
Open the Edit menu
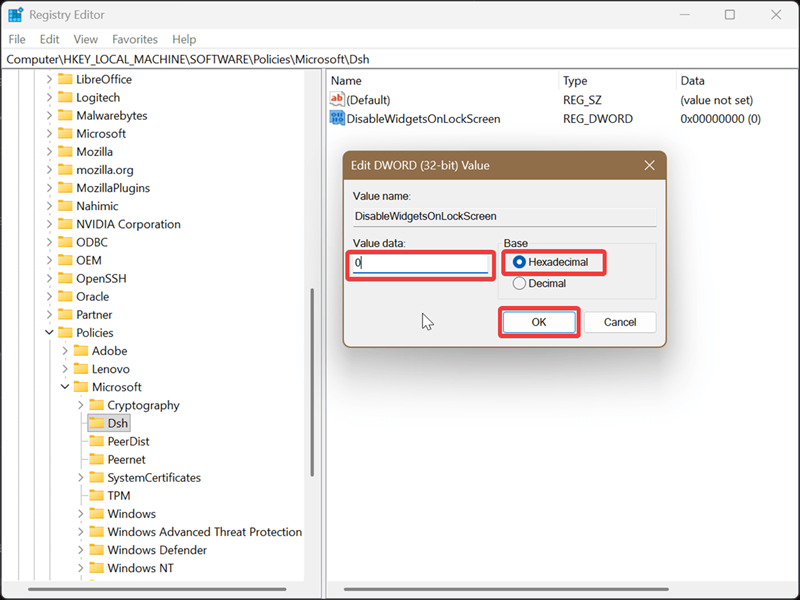click(x=49, y=39)
